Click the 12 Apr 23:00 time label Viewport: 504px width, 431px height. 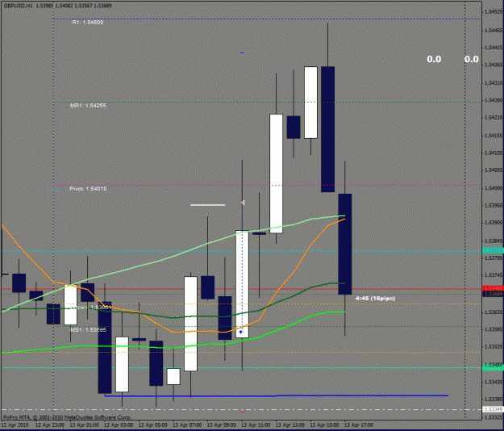pos(50,425)
